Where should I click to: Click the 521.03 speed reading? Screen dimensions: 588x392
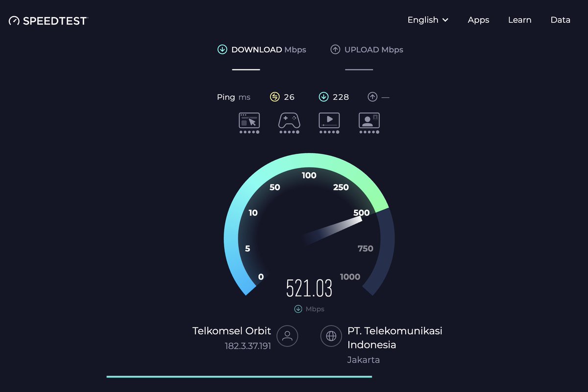click(x=309, y=288)
